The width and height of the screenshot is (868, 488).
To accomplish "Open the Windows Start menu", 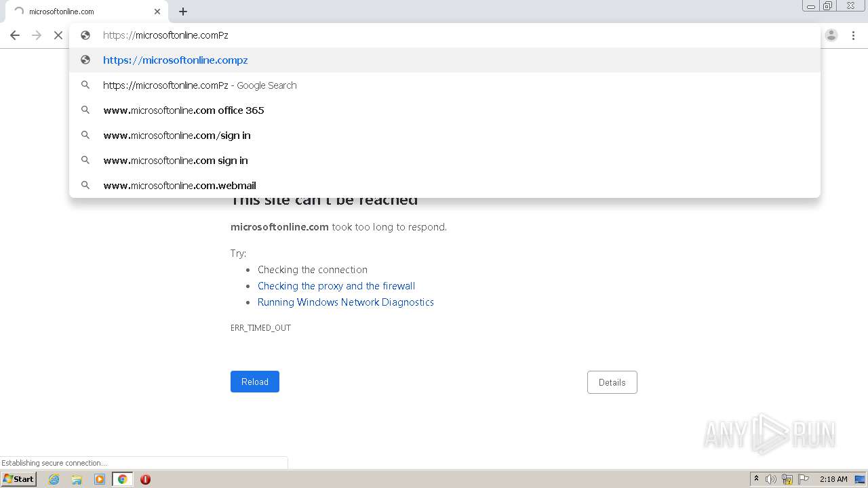I will (19, 479).
